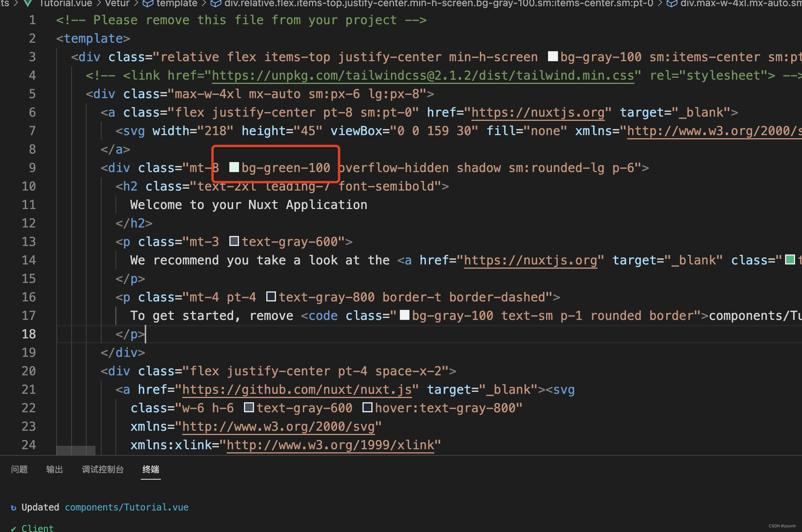Screen dimensions: 802x532
Task: Click the Vetur breadcrumb item
Action: [117, 4]
